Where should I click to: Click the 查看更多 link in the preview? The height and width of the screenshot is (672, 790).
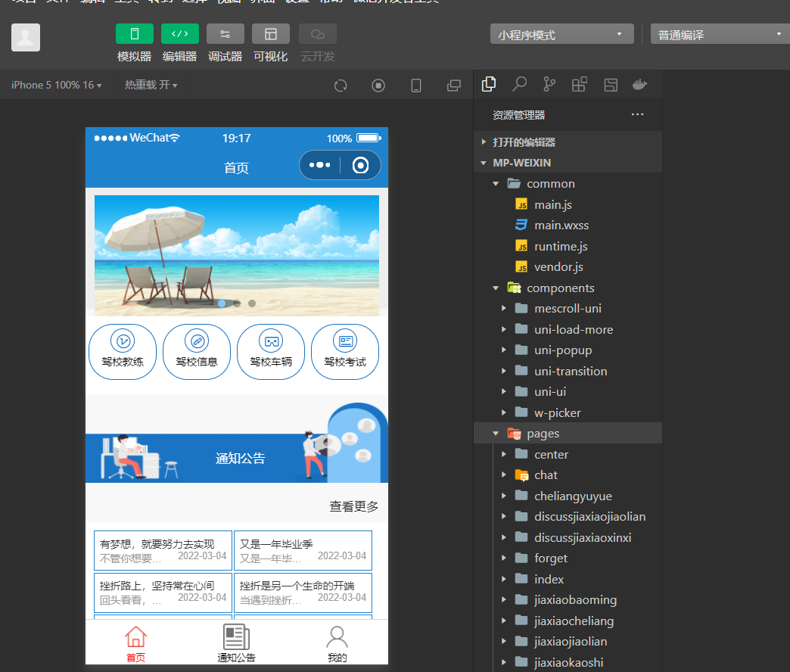pyautogui.click(x=353, y=507)
